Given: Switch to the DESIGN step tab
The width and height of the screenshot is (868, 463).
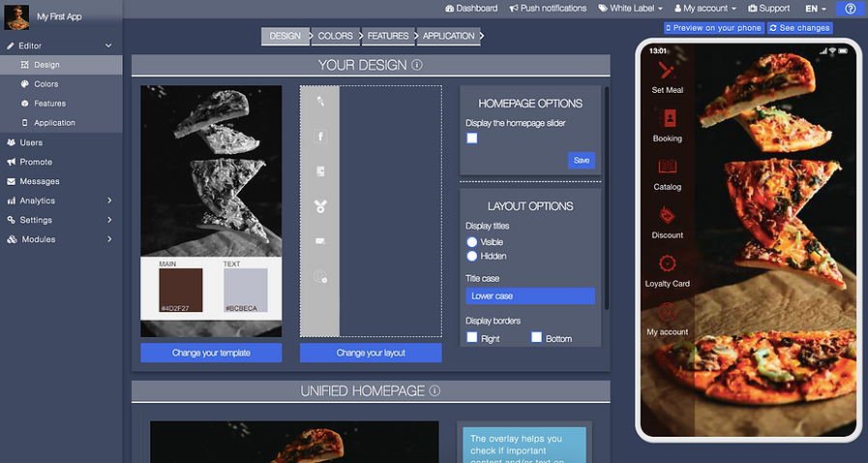Looking at the screenshot, I should [x=285, y=36].
